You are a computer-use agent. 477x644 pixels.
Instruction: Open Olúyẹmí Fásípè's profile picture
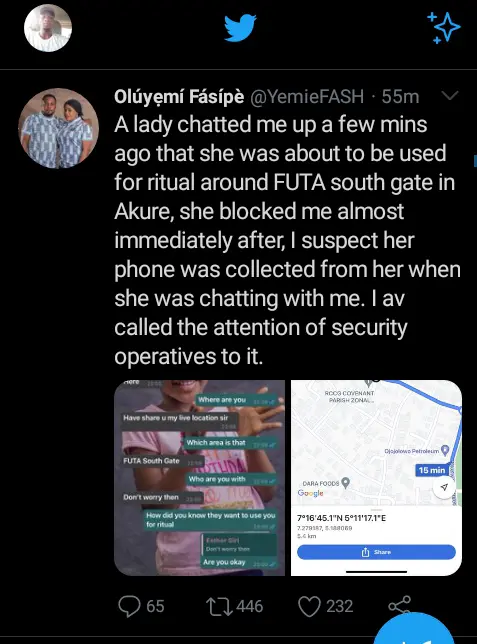pos(58,128)
